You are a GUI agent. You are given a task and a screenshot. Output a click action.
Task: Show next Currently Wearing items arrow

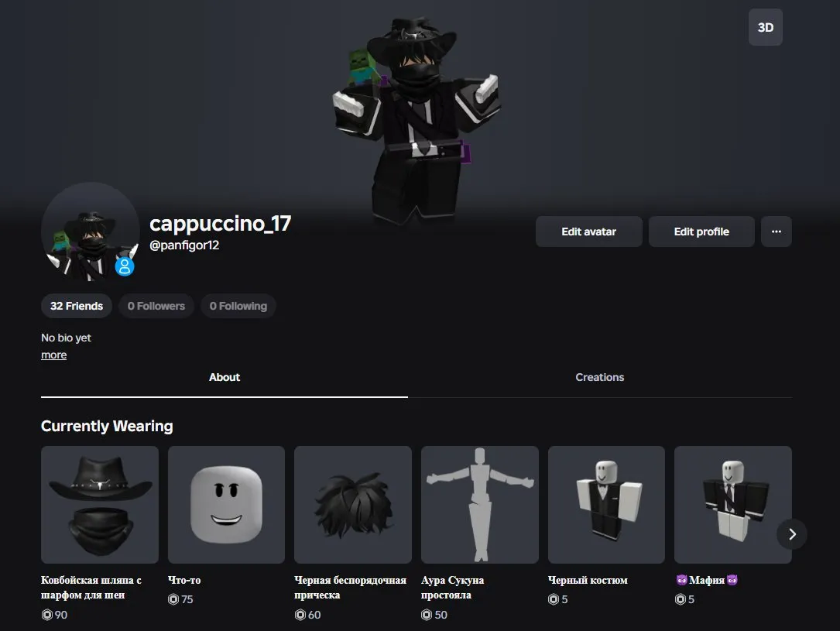pyautogui.click(x=792, y=534)
